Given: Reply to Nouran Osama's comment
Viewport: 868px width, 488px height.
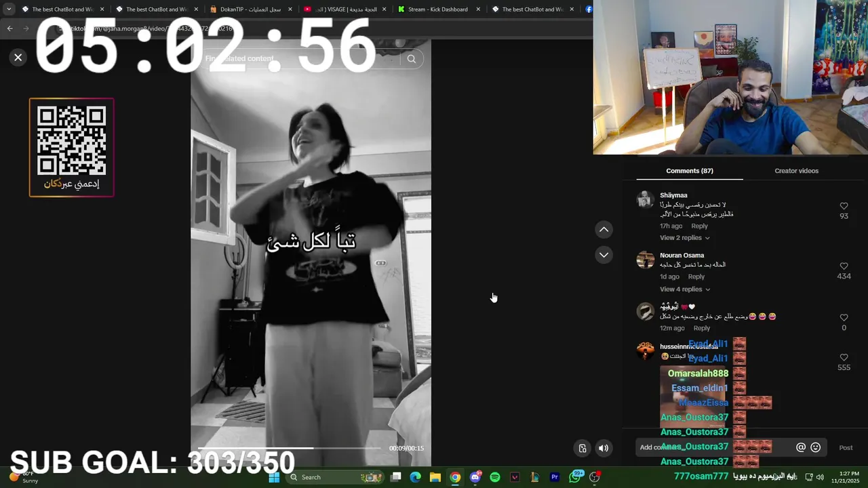Looking at the screenshot, I should tap(696, 277).
